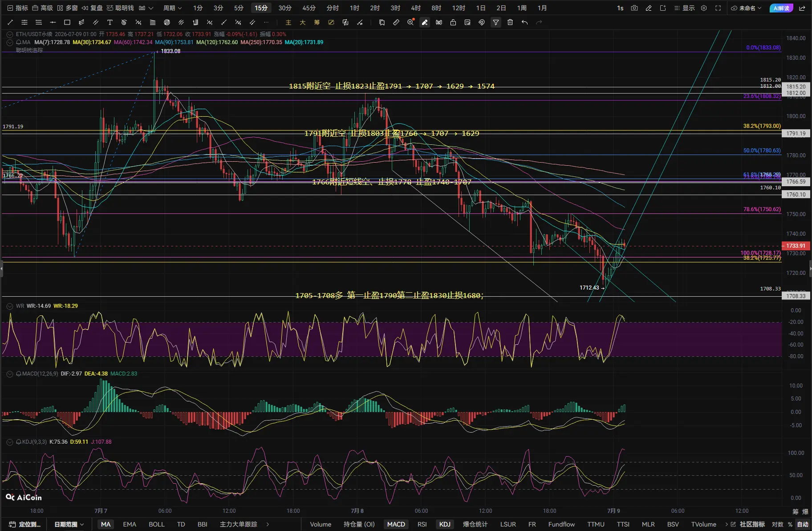Collapse the KDJ indicator panel toggle
Screen dimensions: 812x531
(x=10, y=442)
